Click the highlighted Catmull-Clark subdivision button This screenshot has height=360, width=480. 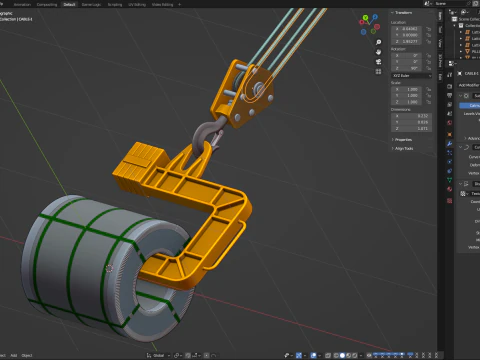pos(470,105)
